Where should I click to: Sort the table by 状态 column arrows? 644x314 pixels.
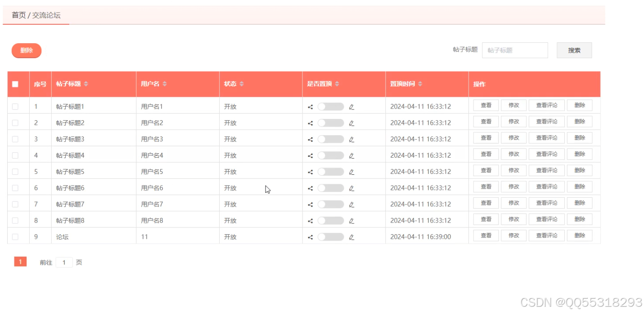point(241,84)
